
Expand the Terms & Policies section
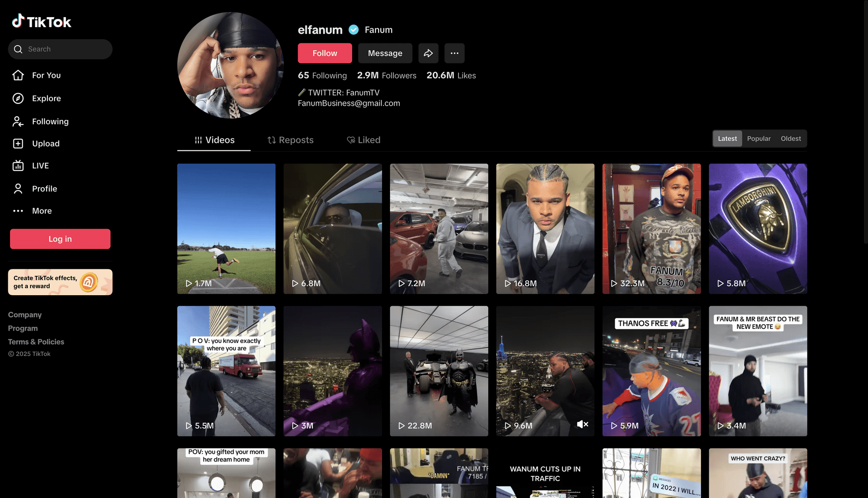[x=36, y=342]
